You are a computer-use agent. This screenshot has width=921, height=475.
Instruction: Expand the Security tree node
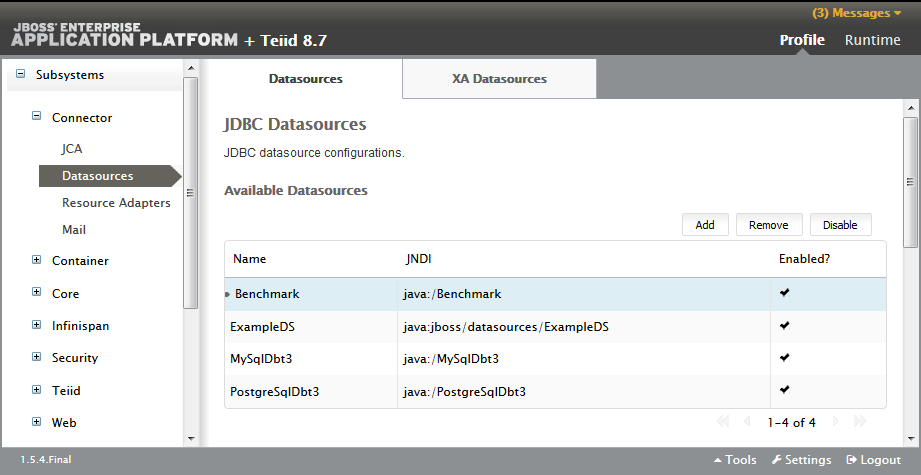36,356
